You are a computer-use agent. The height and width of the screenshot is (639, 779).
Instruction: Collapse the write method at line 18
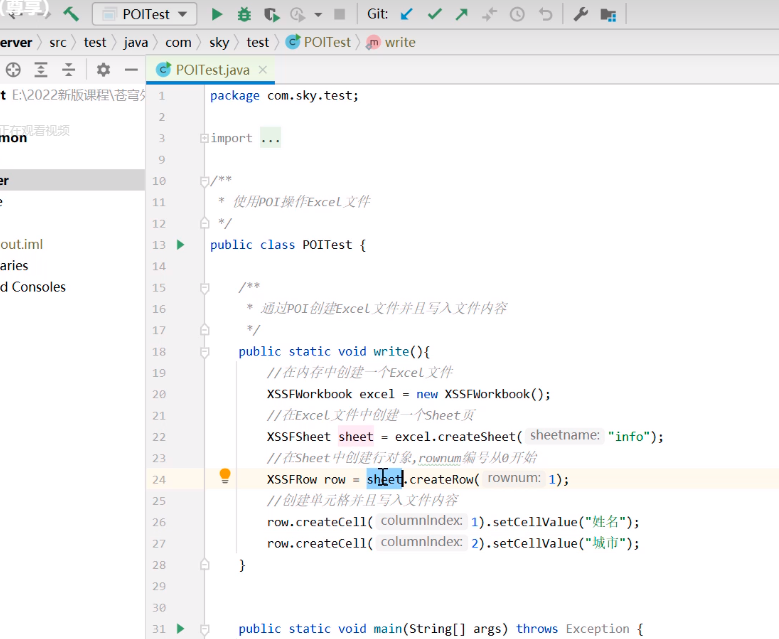(x=204, y=351)
